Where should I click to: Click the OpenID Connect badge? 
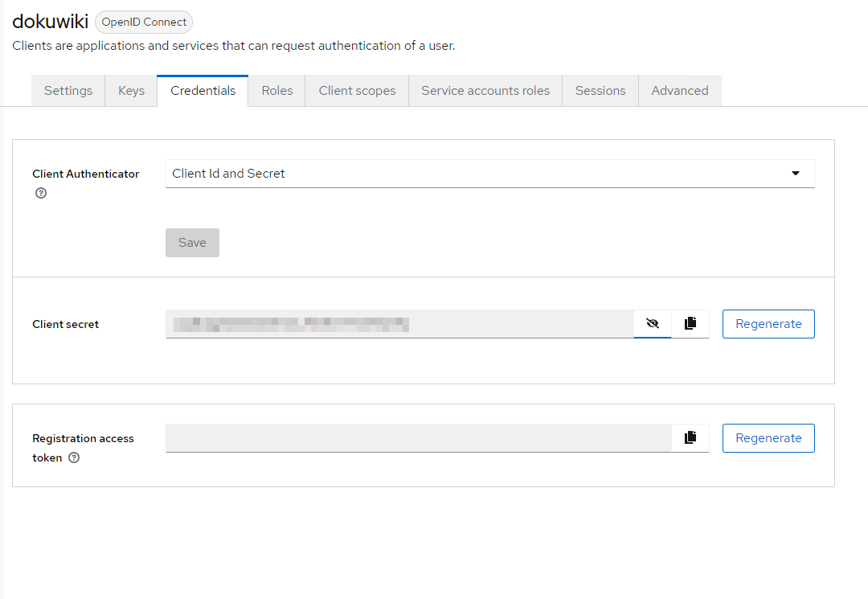144,23
